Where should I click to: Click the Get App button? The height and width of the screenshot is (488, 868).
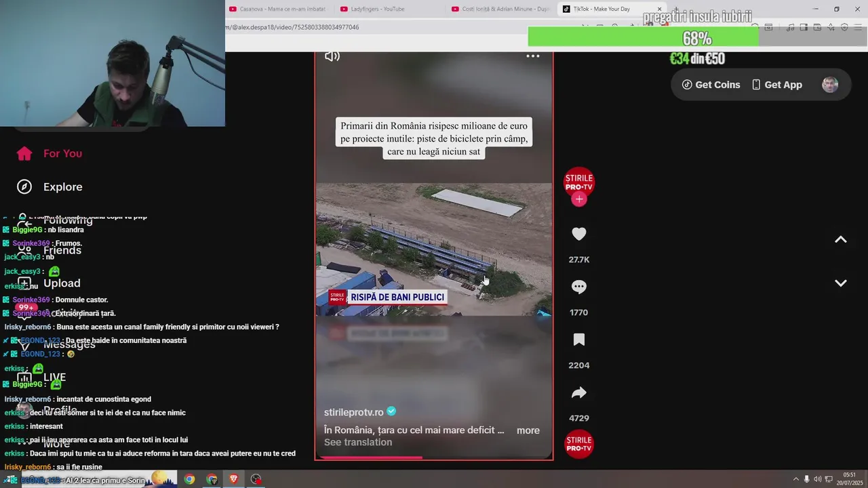(776, 85)
